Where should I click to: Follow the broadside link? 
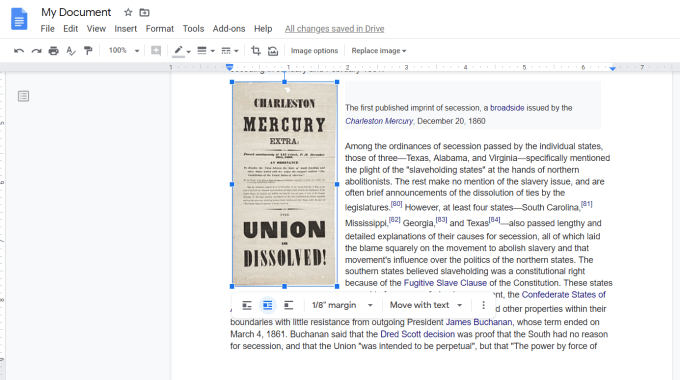point(507,108)
